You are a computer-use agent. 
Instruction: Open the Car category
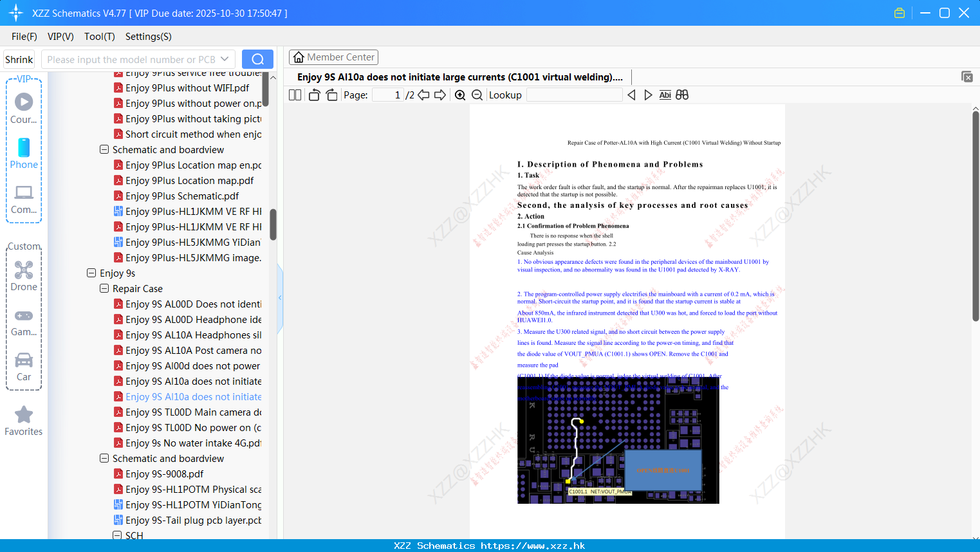click(24, 367)
